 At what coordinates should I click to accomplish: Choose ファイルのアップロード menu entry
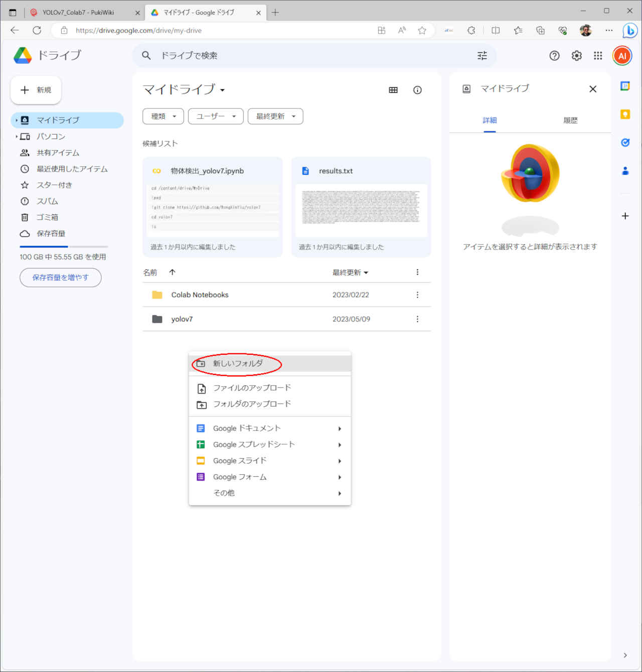tap(252, 388)
